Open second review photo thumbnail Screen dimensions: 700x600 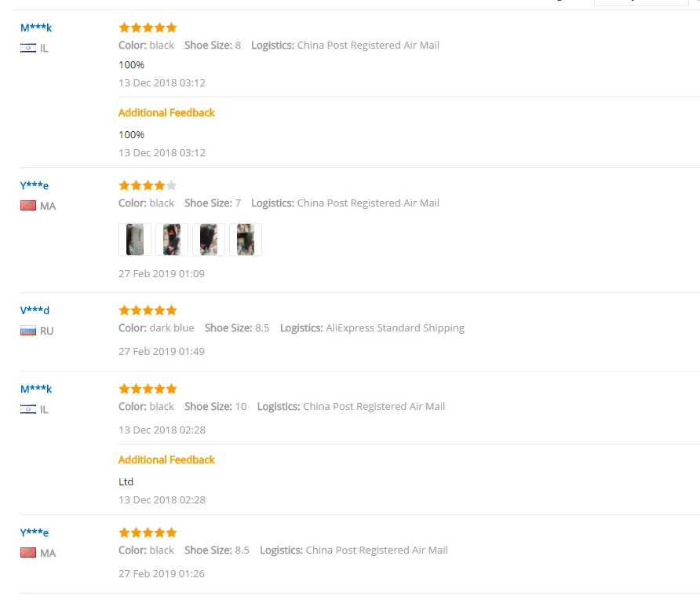point(172,240)
